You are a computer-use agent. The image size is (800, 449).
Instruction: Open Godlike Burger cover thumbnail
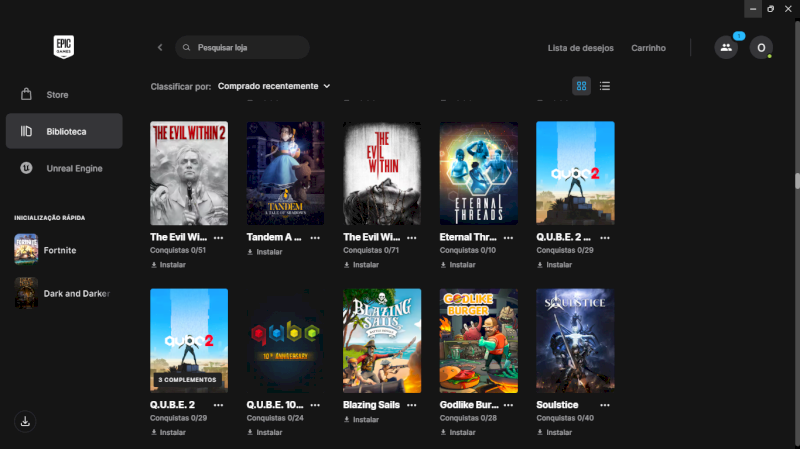tap(479, 341)
